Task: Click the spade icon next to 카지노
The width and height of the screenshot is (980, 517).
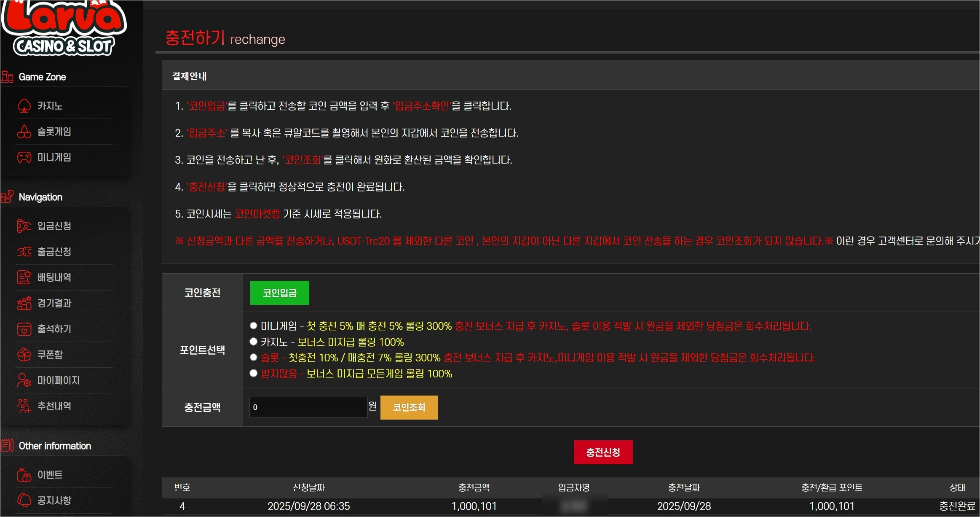Action: click(x=24, y=106)
